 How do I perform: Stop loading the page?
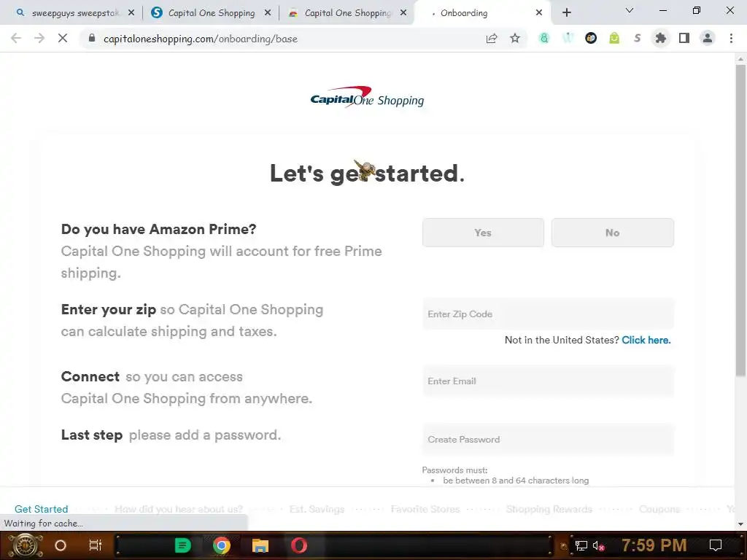63,38
